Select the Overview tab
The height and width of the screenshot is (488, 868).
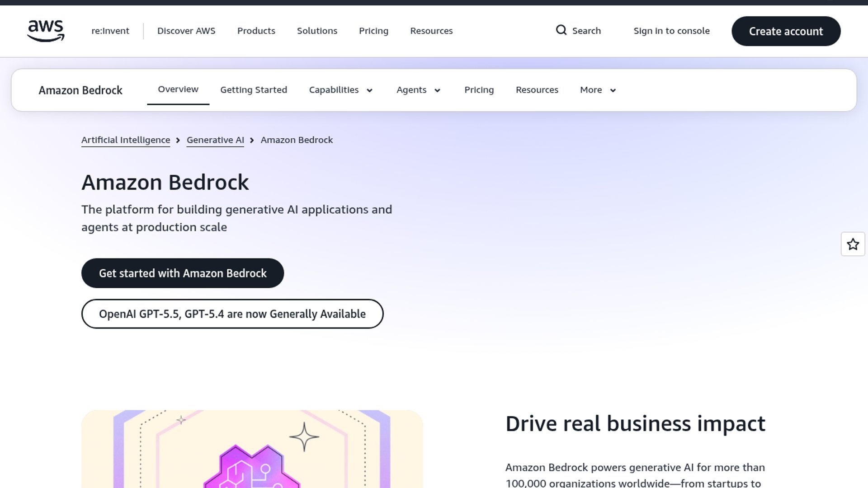point(178,89)
